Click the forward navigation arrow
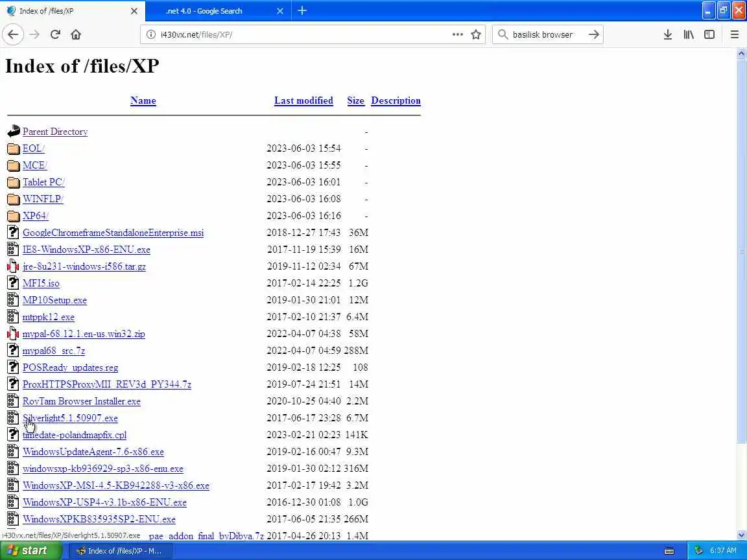 pos(34,34)
